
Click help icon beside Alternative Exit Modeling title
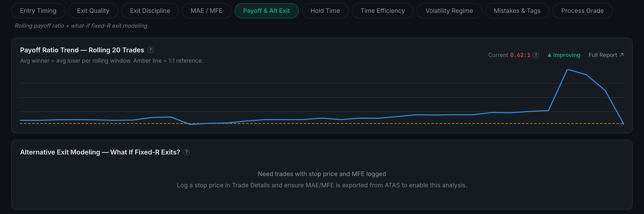186,152
